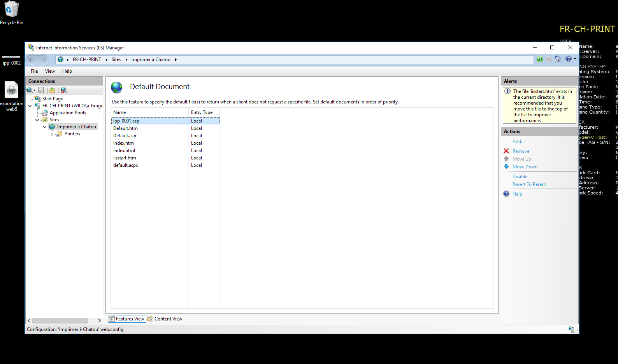Viewport: 618px width, 364px height.
Task: Collapse the Sites tree node
Action: (37, 120)
